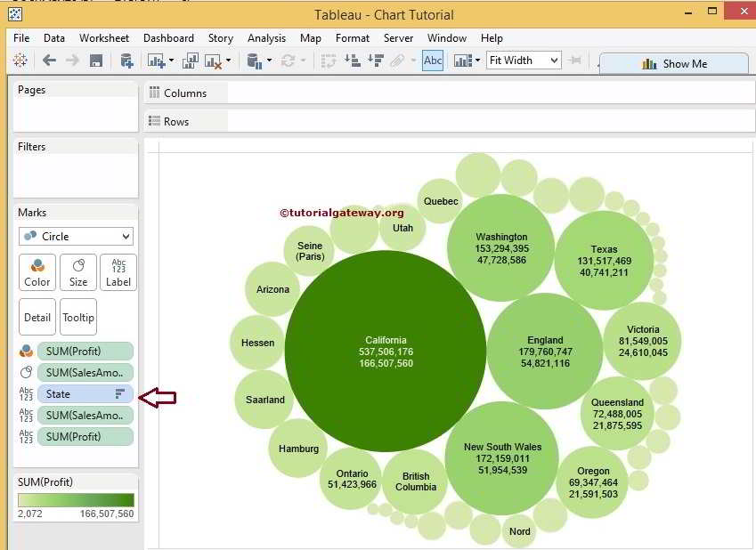This screenshot has width=756, height=550.
Task: Click the Sort descending toolbar icon
Action: (375, 61)
